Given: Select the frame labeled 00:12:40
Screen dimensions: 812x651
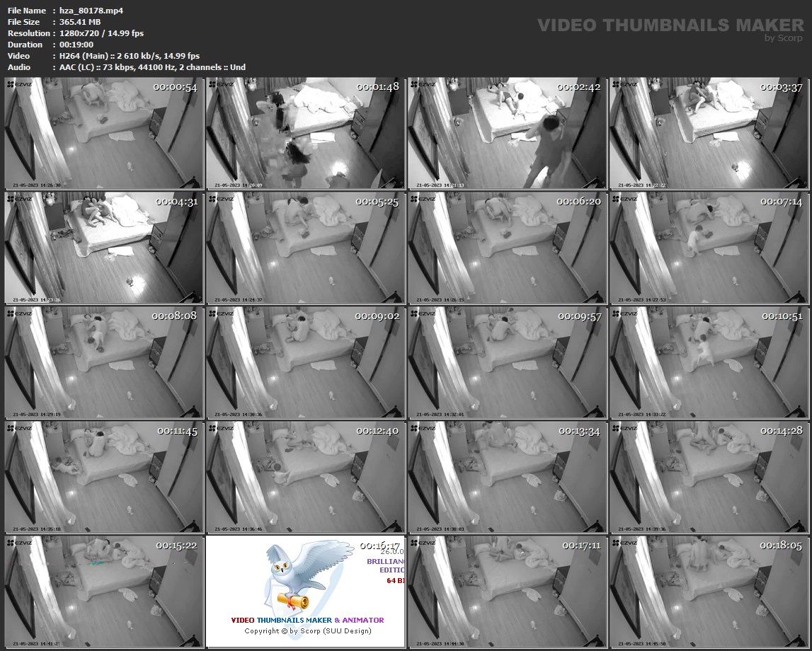Looking at the screenshot, I should tap(306, 477).
